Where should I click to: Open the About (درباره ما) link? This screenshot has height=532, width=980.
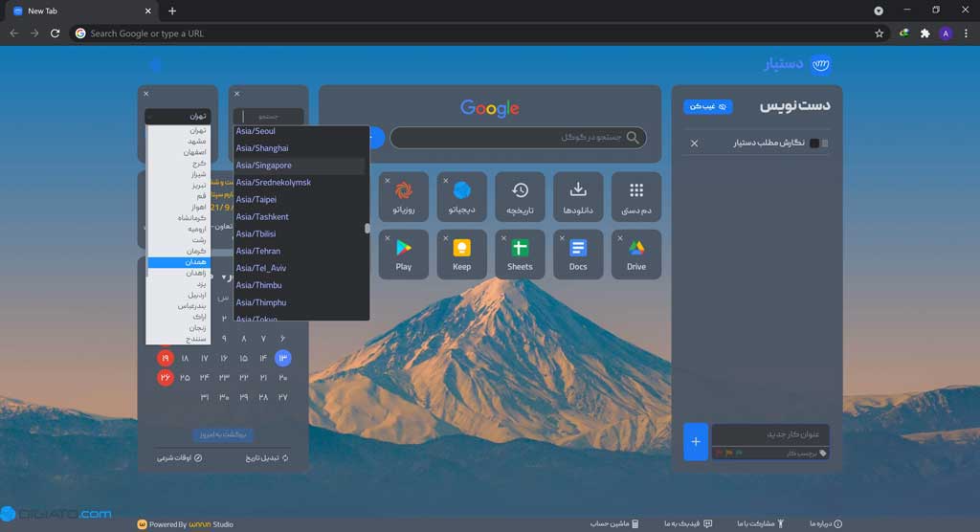pos(826,524)
